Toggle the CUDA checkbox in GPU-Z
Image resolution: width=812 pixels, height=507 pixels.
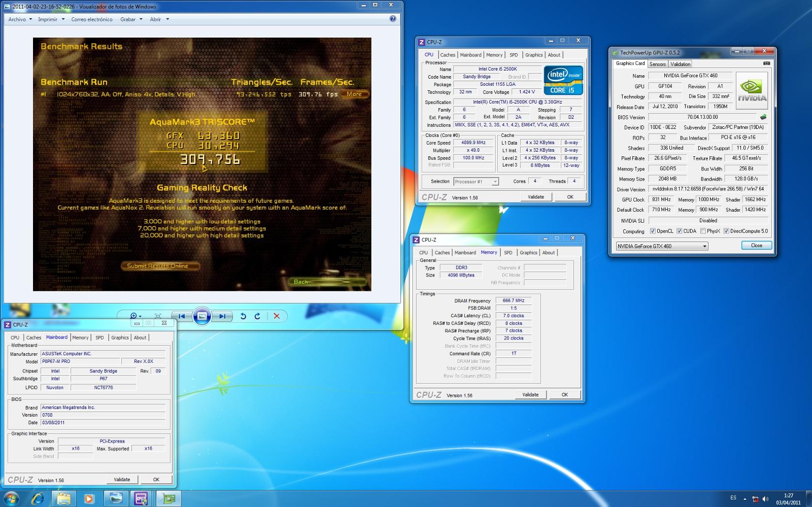point(679,231)
